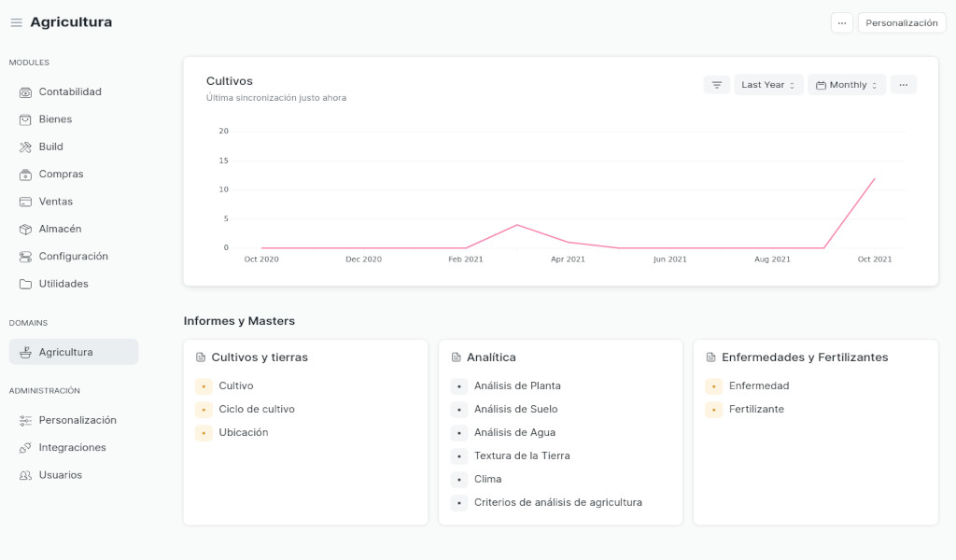Click the Integraciones icon in sidebar
Image resolution: width=956 pixels, height=560 pixels.
(25, 448)
